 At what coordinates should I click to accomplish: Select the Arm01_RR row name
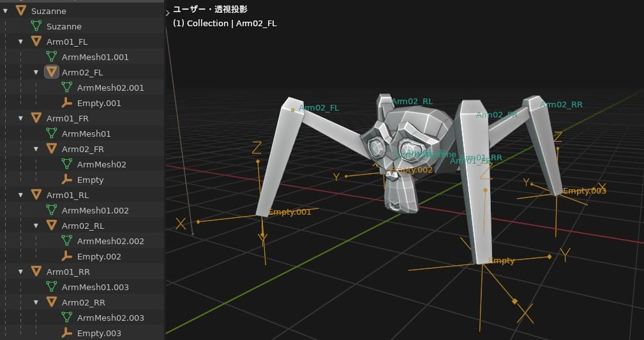point(68,272)
